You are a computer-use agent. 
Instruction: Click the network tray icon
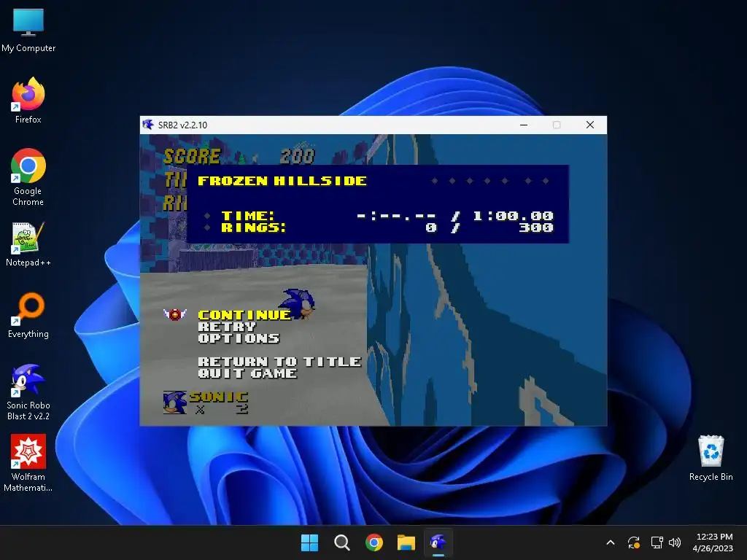tap(657, 542)
